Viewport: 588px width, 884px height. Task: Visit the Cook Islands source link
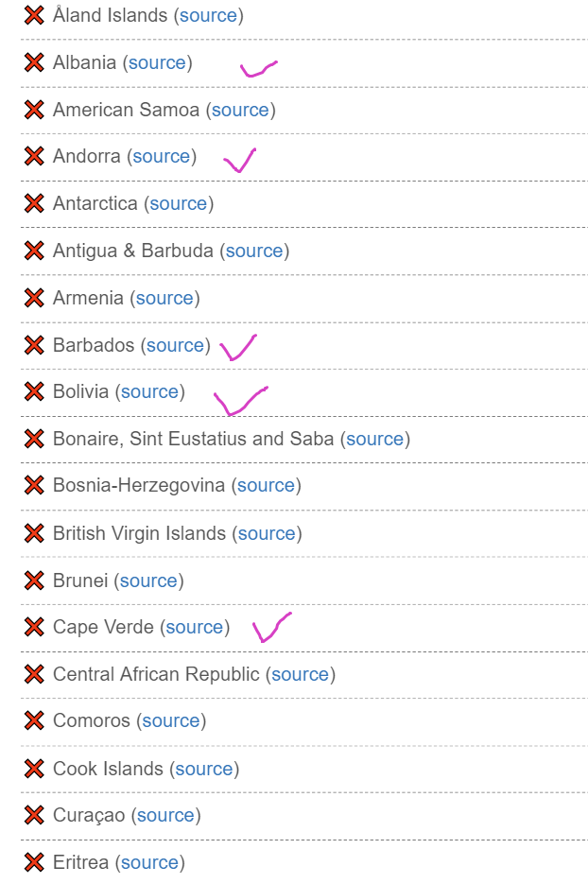point(204,769)
